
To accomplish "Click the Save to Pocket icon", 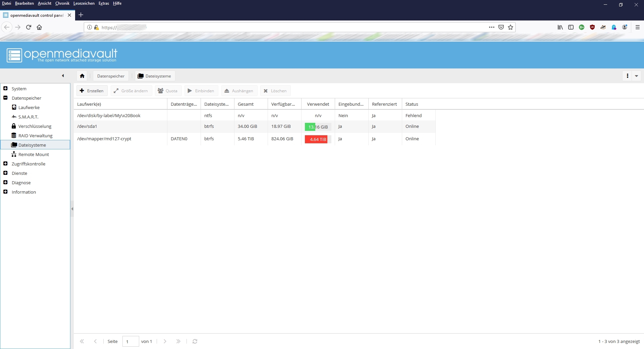I will 501,27.
